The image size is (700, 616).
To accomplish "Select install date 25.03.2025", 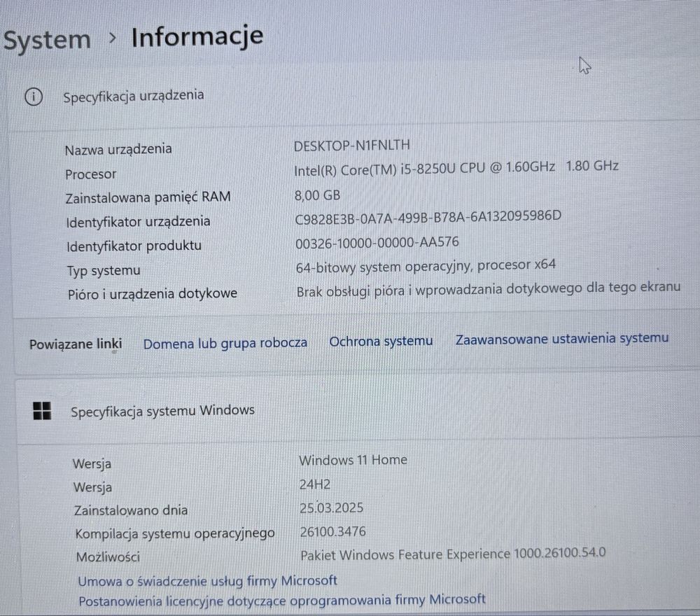I will click(x=331, y=508).
